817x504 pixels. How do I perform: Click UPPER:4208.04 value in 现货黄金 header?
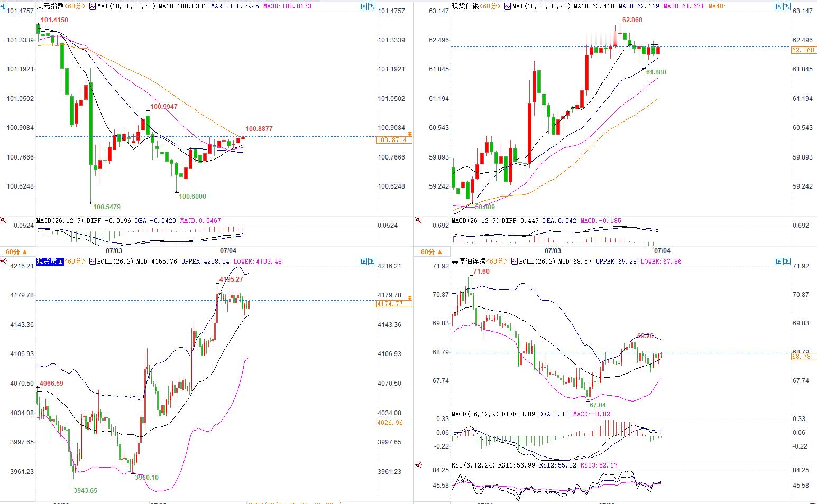pos(205,262)
